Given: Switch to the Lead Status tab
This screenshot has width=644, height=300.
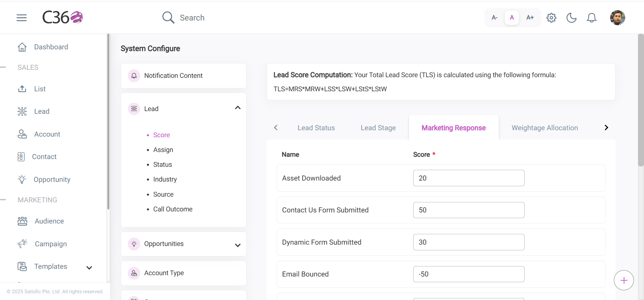Looking at the screenshot, I should [316, 128].
